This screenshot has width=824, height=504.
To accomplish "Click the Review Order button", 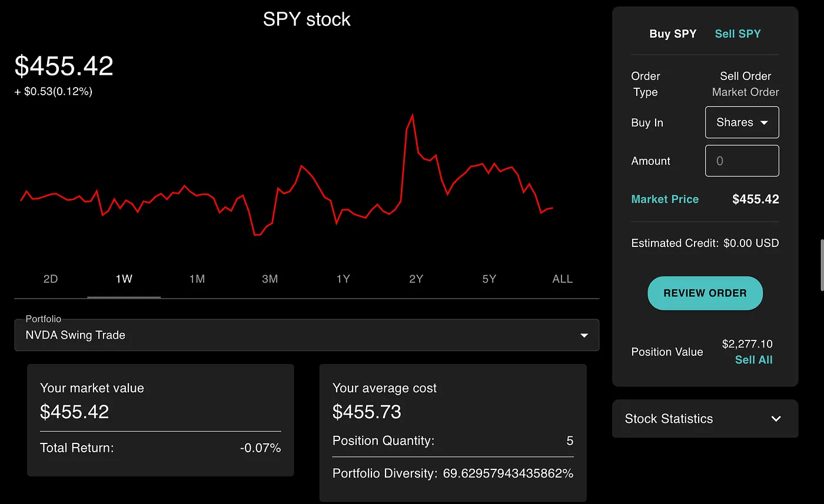I will coord(705,293).
